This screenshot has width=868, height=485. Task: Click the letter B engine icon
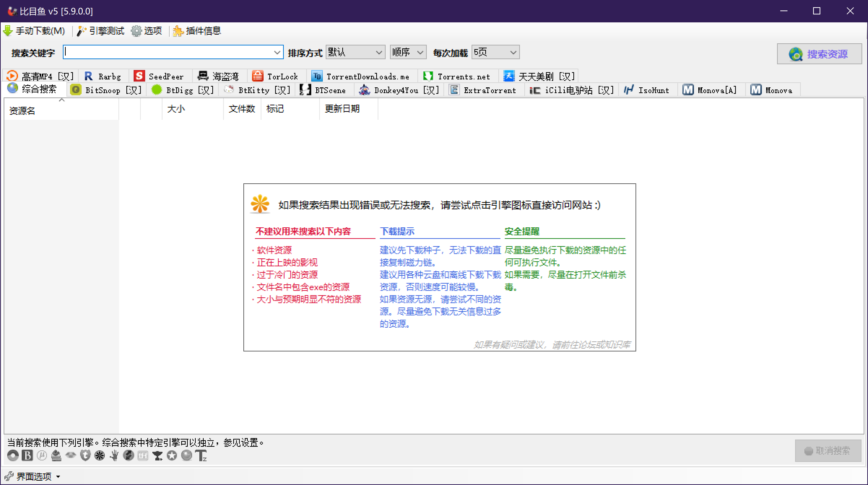tap(27, 455)
